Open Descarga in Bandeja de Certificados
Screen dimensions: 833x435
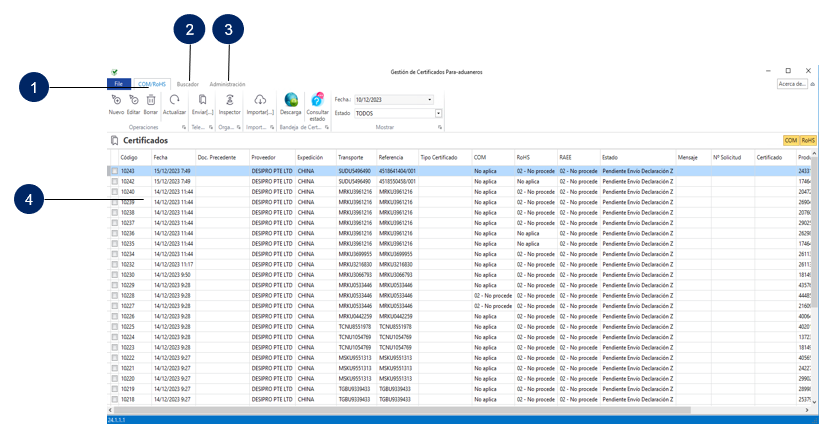291,100
